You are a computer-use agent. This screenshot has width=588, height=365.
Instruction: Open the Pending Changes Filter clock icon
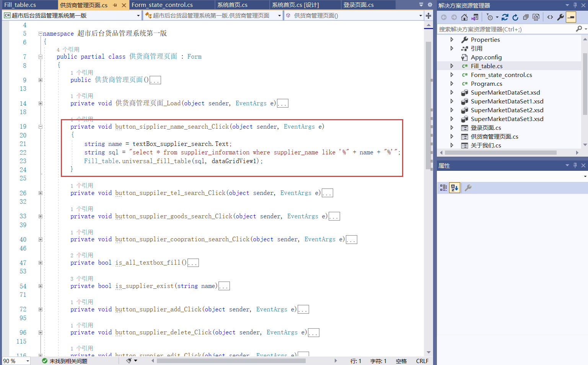point(490,17)
